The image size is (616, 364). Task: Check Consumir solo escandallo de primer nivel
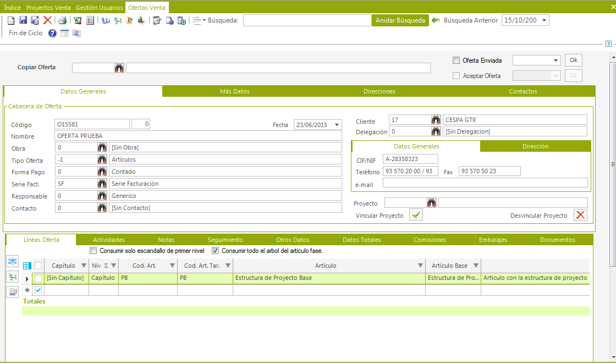pos(93,250)
